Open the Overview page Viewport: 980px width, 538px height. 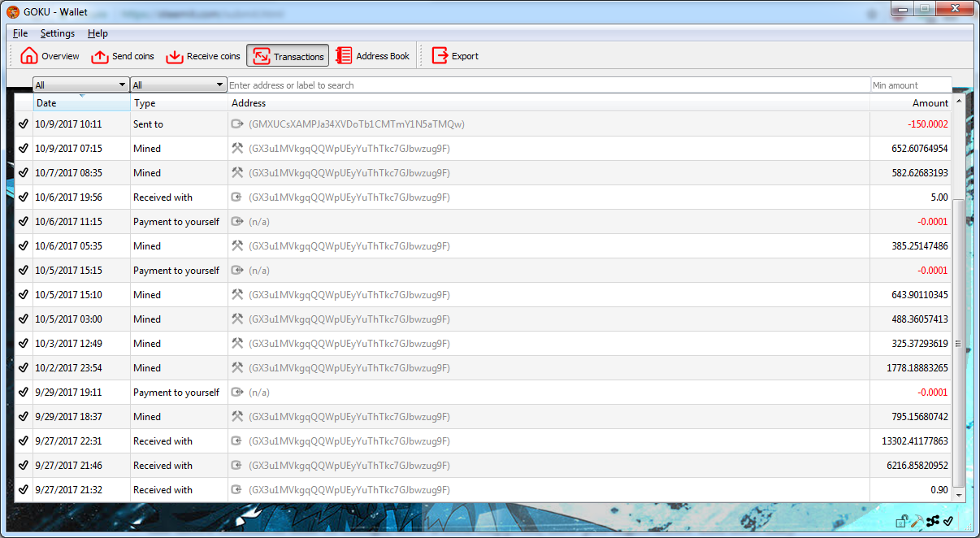pos(50,56)
